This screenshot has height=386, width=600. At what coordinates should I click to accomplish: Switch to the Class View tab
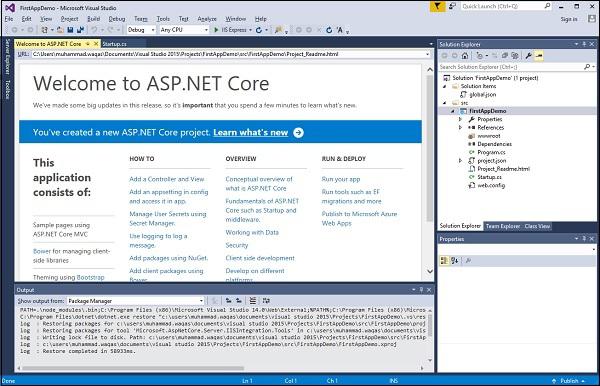click(x=537, y=226)
